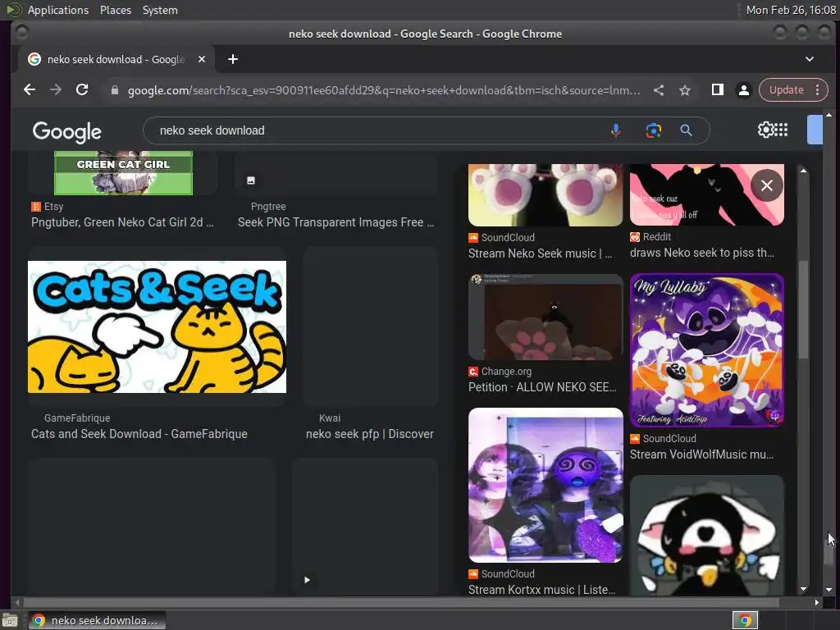Screen dimensions: 840x630
Task: Open the Places menu
Action: pyautogui.click(x=115, y=10)
